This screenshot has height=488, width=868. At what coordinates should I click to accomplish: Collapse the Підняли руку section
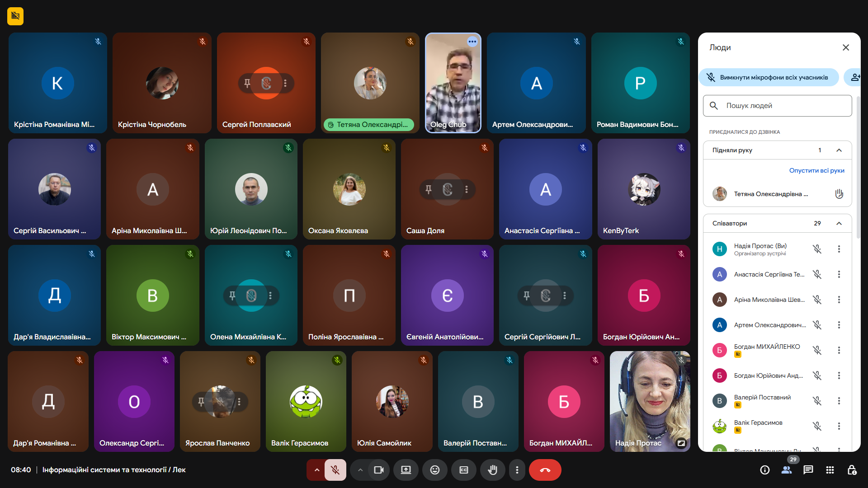coord(839,150)
